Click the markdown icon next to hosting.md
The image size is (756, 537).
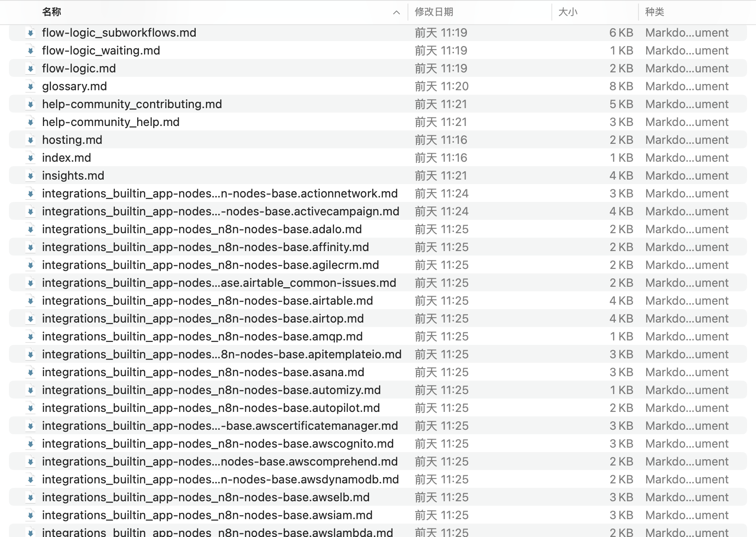[x=30, y=140]
